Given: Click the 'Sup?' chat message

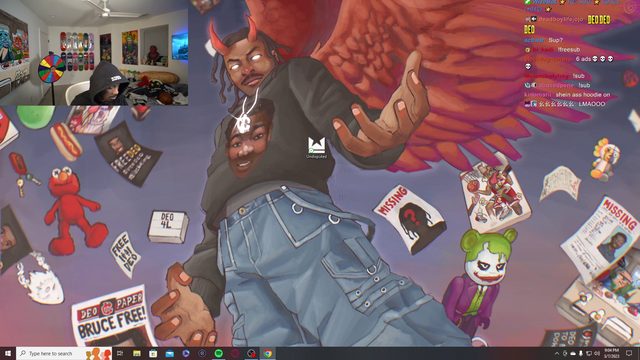Looking at the screenshot, I should (x=556, y=40).
